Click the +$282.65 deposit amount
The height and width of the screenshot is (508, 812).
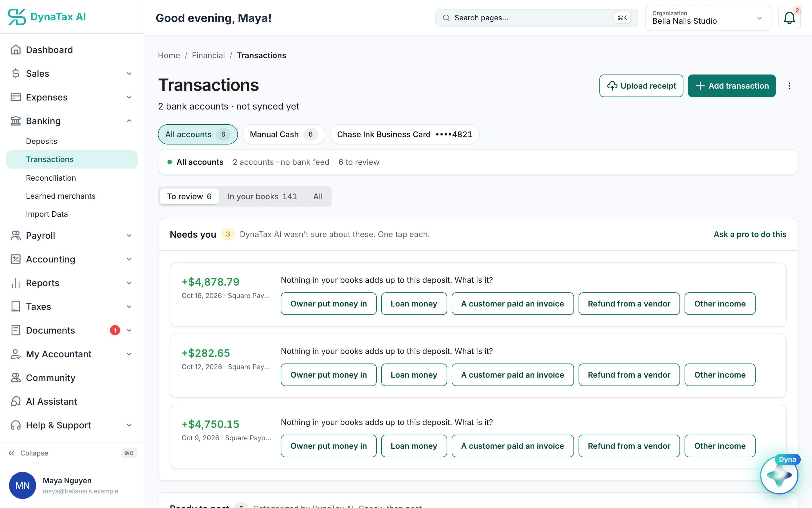(x=206, y=353)
